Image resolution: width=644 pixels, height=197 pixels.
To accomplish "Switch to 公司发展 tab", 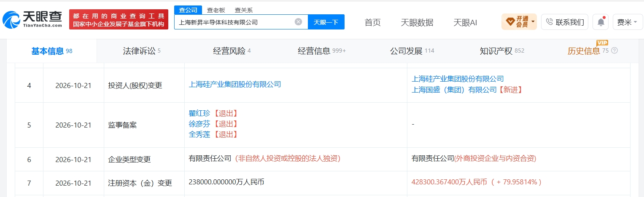I will 412,51.
